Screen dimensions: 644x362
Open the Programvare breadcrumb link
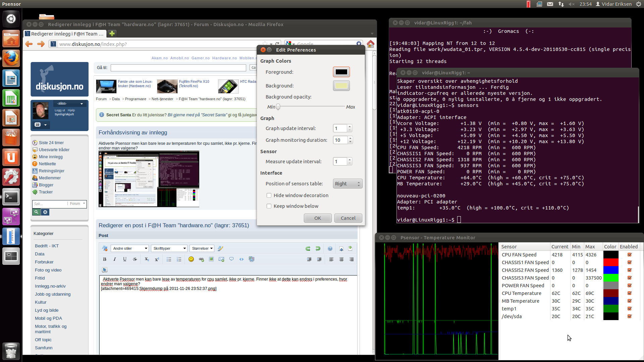(136, 99)
